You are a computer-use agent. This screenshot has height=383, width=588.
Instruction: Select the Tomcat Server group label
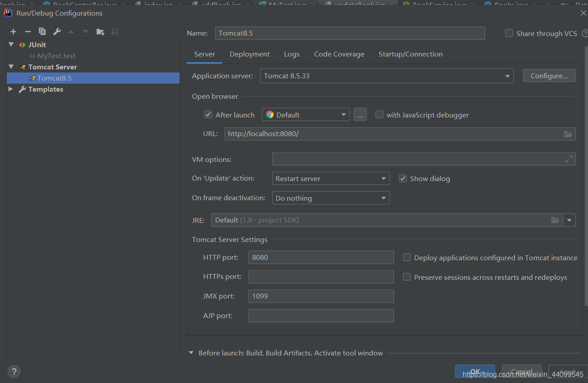pos(52,67)
